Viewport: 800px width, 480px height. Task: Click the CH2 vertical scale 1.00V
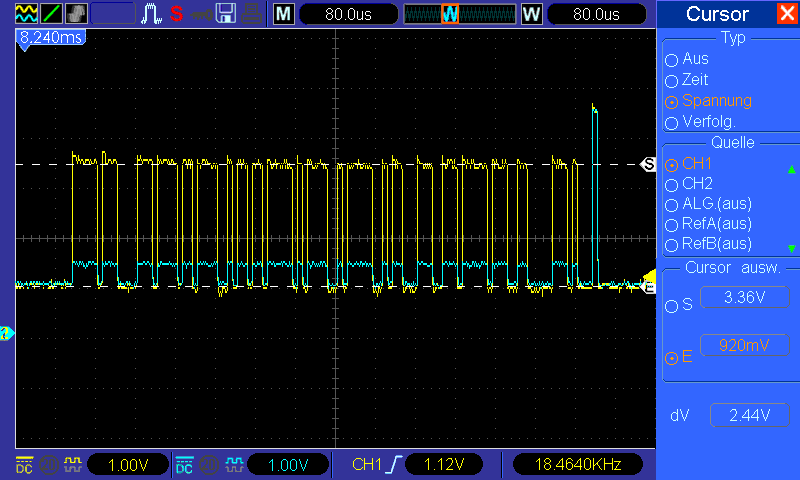click(x=288, y=465)
